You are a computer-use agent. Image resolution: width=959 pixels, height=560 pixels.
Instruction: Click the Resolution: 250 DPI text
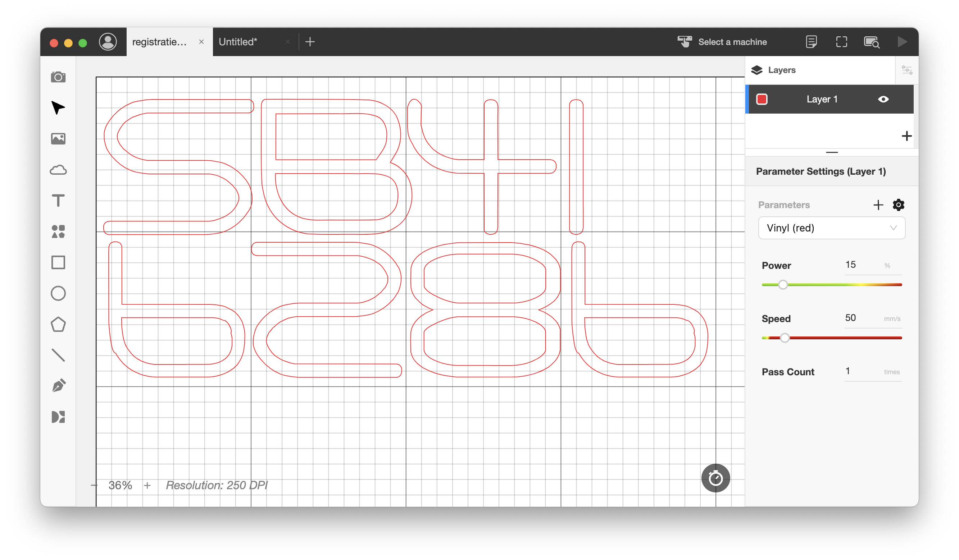point(217,486)
